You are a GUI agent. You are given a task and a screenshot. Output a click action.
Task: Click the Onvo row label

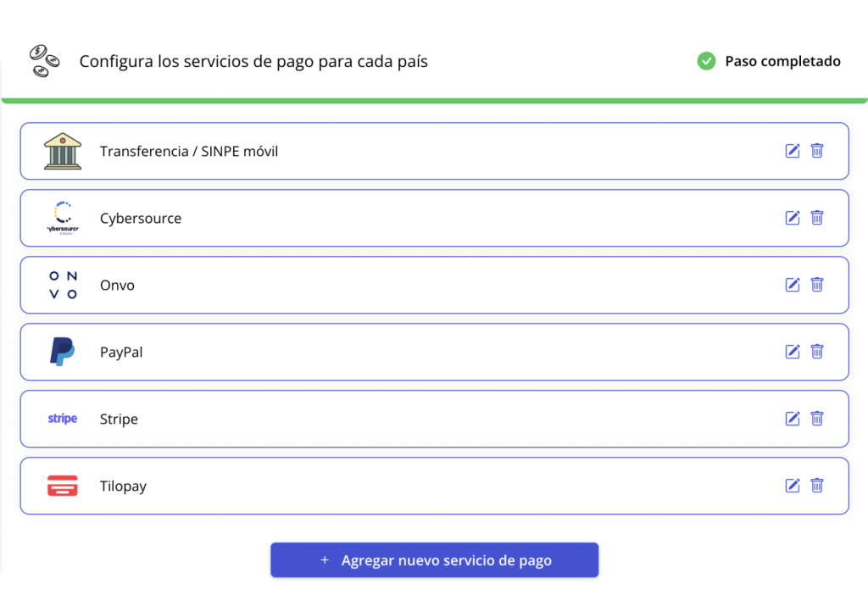(x=117, y=285)
